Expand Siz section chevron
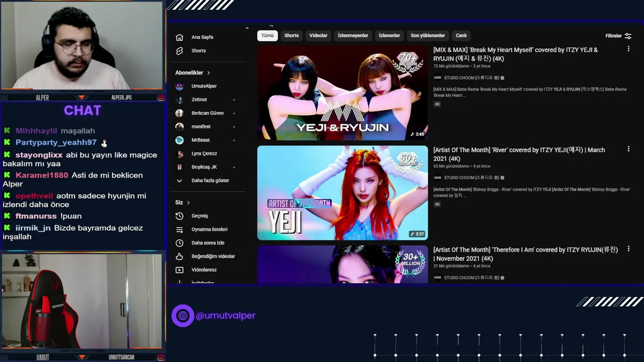644x362 pixels. point(188,203)
